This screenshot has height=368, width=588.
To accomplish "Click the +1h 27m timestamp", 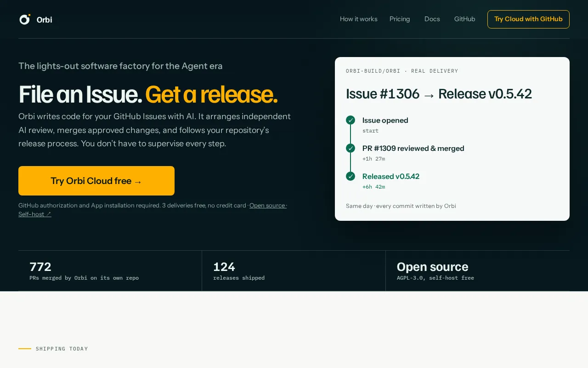I will pos(373,159).
